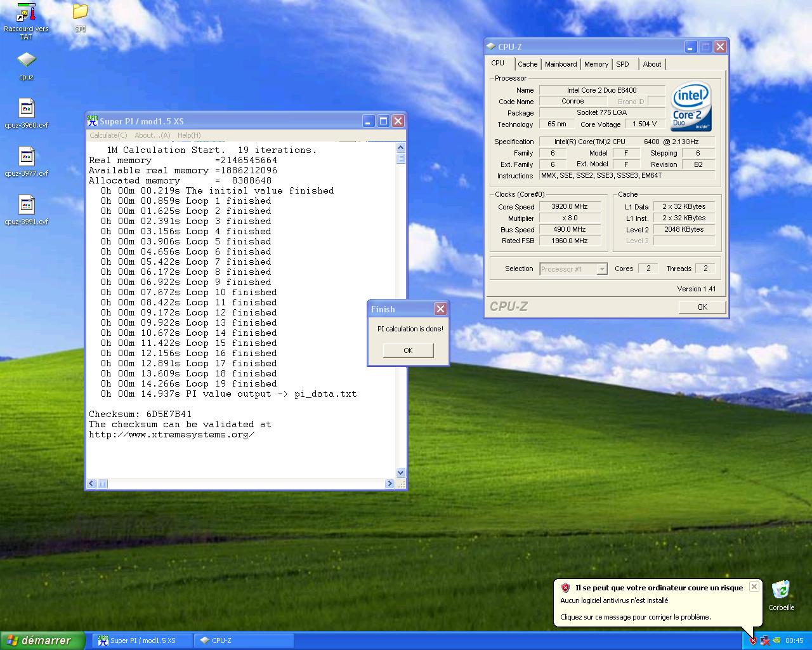
Task: Click the Rated FSB 1960.0 MHz value
Action: 571,241
